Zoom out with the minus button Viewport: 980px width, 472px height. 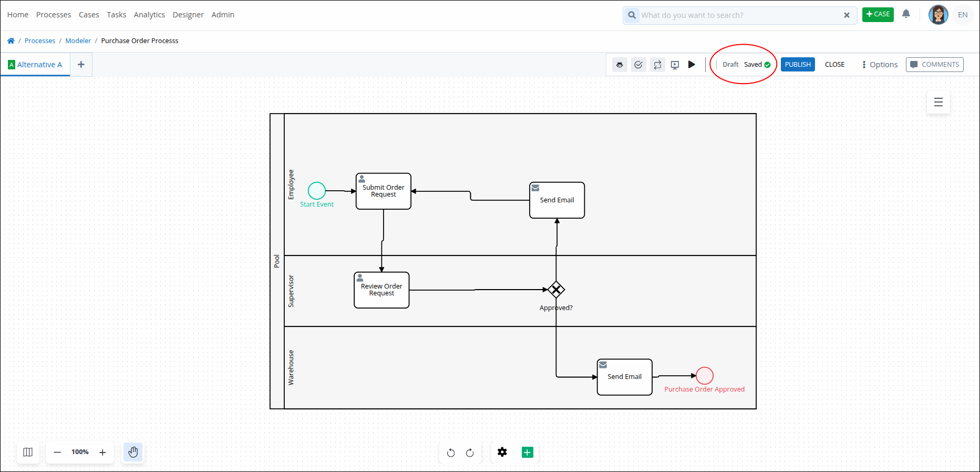[57, 452]
